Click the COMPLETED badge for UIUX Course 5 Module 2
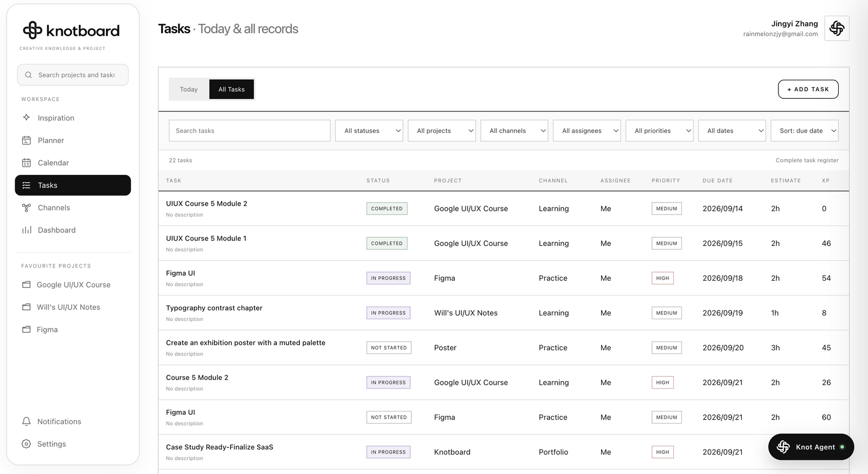The image size is (868, 474). coord(387,208)
